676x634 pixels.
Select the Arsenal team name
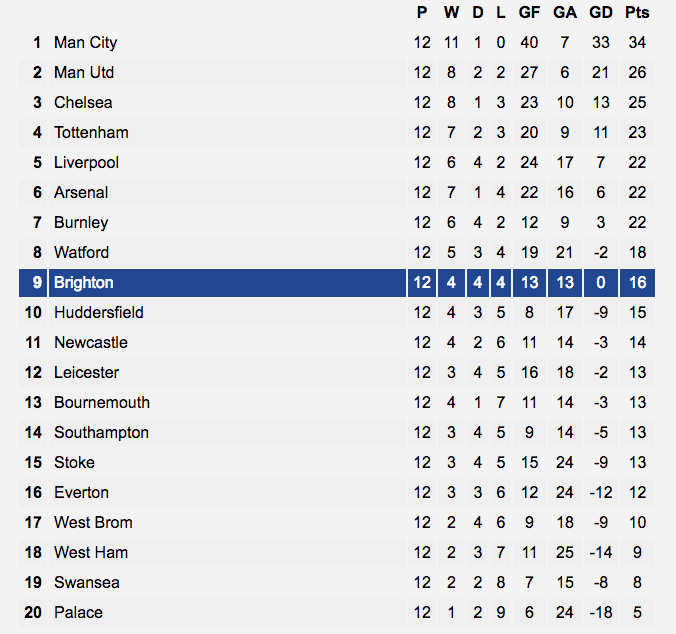tap(81, 193)
